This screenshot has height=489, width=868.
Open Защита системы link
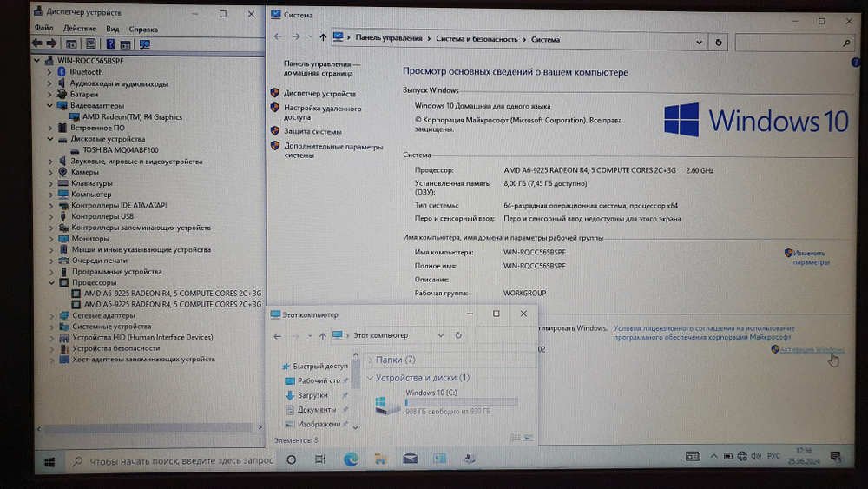[x=312, y=131]
